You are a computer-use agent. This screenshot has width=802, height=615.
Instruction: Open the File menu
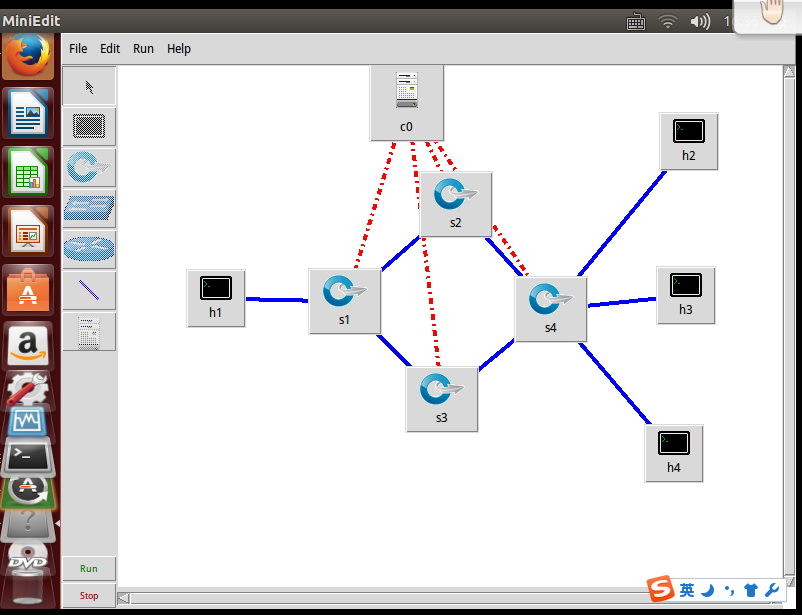pyautogui.click(x=78, y=49)
